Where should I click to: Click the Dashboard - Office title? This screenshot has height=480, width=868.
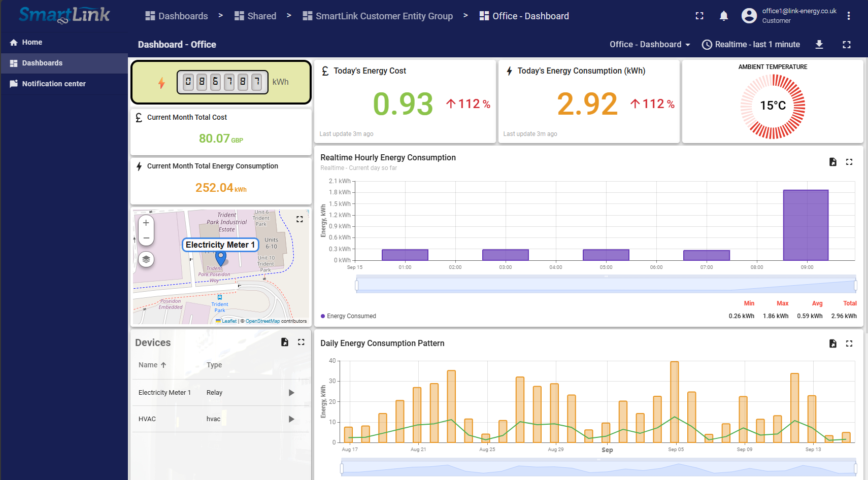pos(177,45)
